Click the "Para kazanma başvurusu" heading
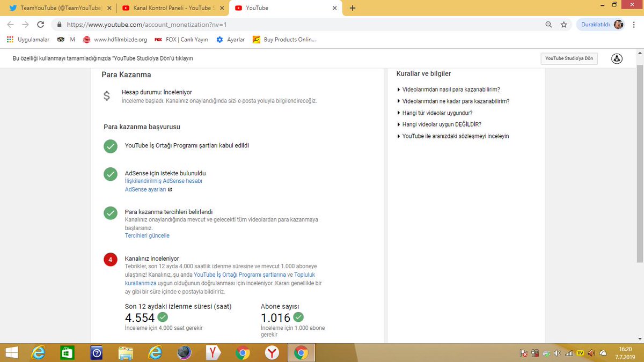The width and height of the screenshot is (644, 362). 142,127
